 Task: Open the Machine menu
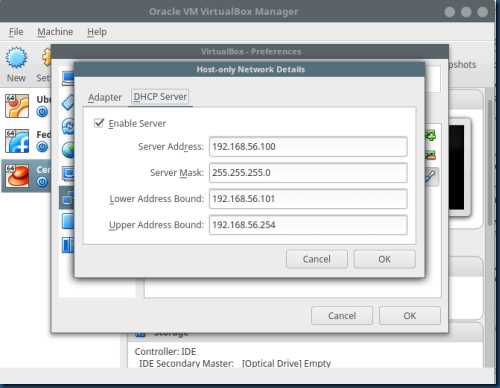[x=55, y=32]
